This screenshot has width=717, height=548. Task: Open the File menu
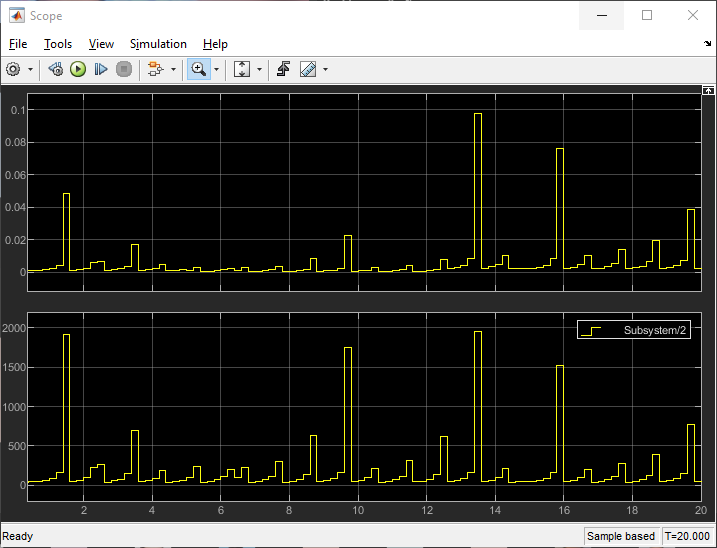click(x=18, y=44)
